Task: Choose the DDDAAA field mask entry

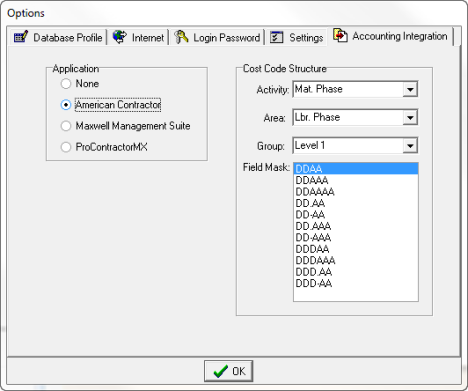Action: coord(356,260)
